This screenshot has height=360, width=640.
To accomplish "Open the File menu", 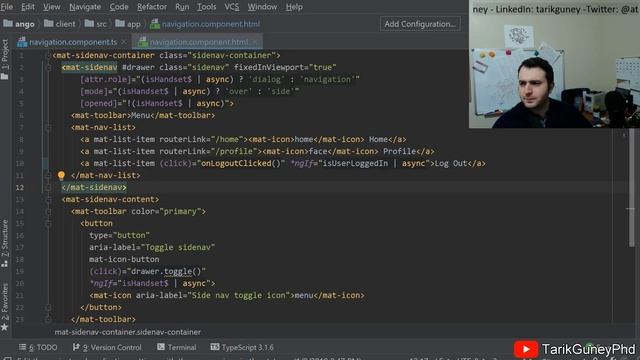I will pos(7,7).
